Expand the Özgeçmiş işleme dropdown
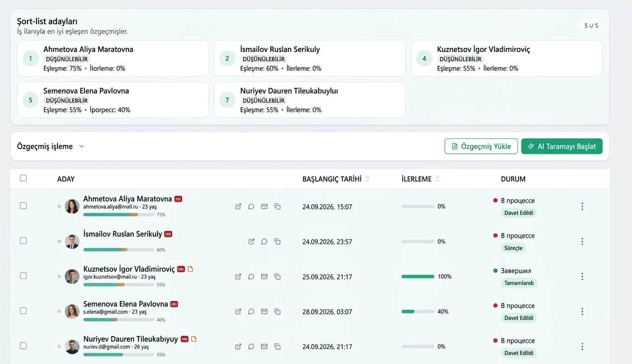 [x=51, y=146]
